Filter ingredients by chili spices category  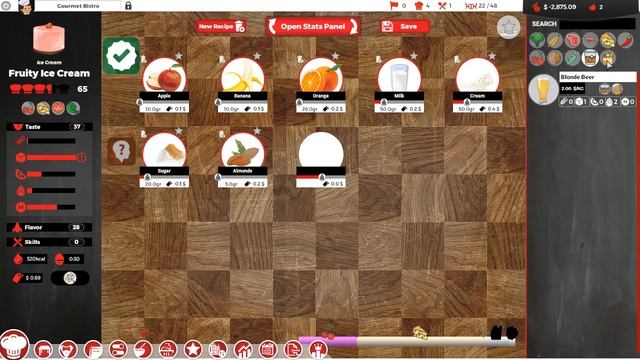[x=625, y=40]
